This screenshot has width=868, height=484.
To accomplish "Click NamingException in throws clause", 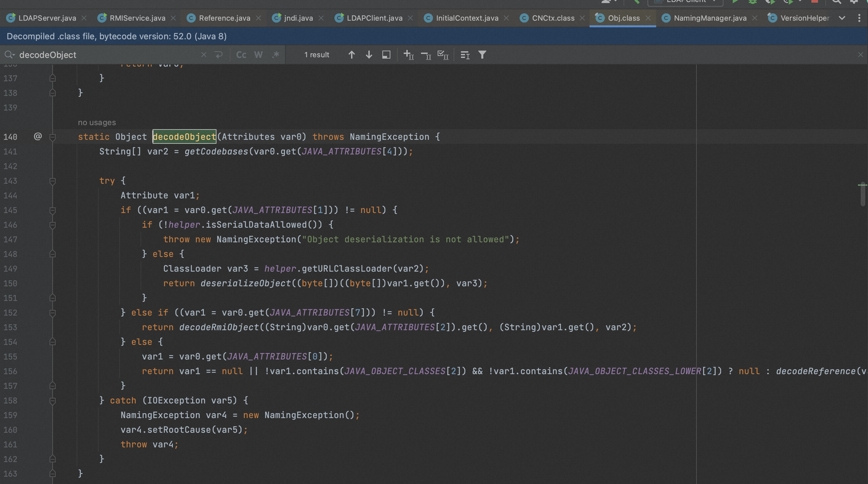I will [389, 137].
